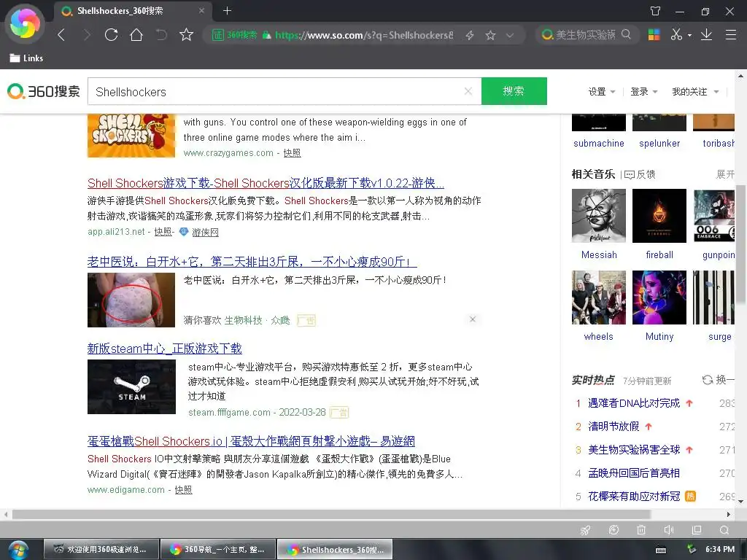
Task: Open scissors tool dropdown arrow
Action: (x=689, y=35)
